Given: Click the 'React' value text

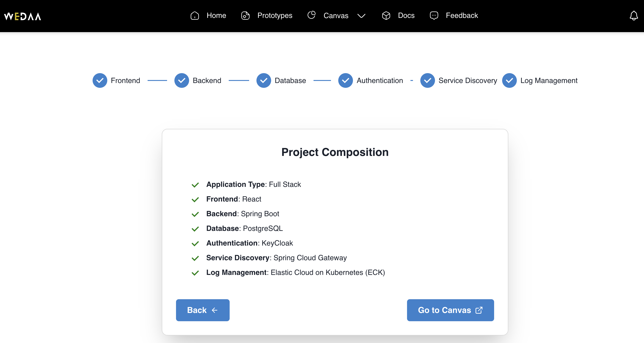Looking at the screenshot, I should (x=252, y=199).
